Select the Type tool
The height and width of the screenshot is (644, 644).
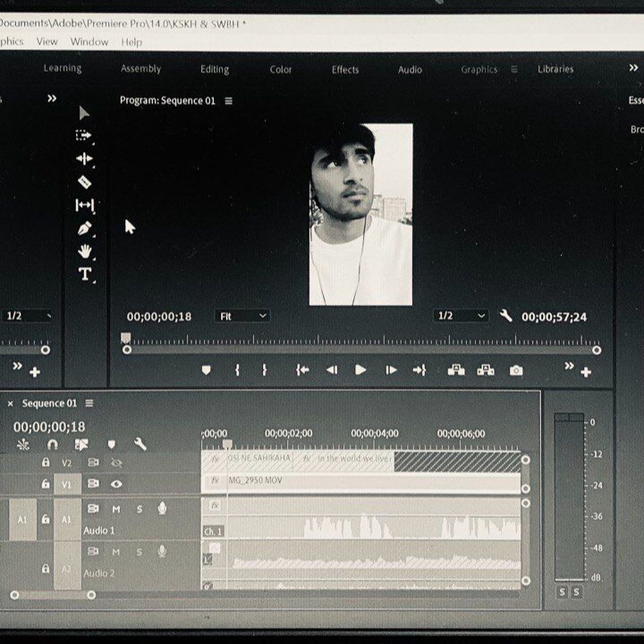(x=85, y=275)
